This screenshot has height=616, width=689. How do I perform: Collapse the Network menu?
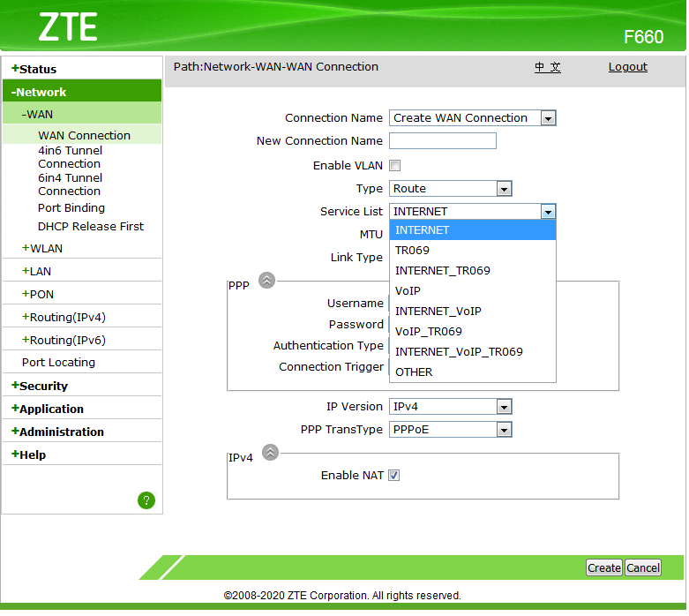pyautogui.click(x=82, y=92)
